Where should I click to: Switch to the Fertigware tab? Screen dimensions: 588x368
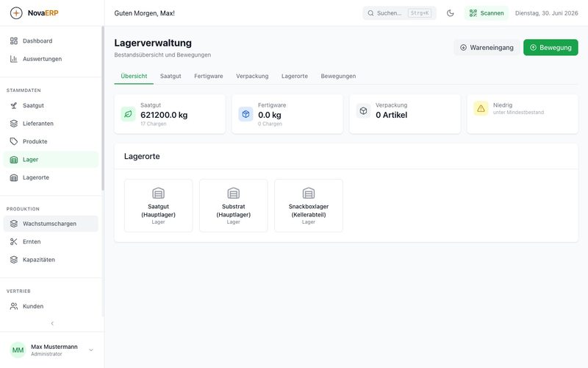(x=209, y=77)
